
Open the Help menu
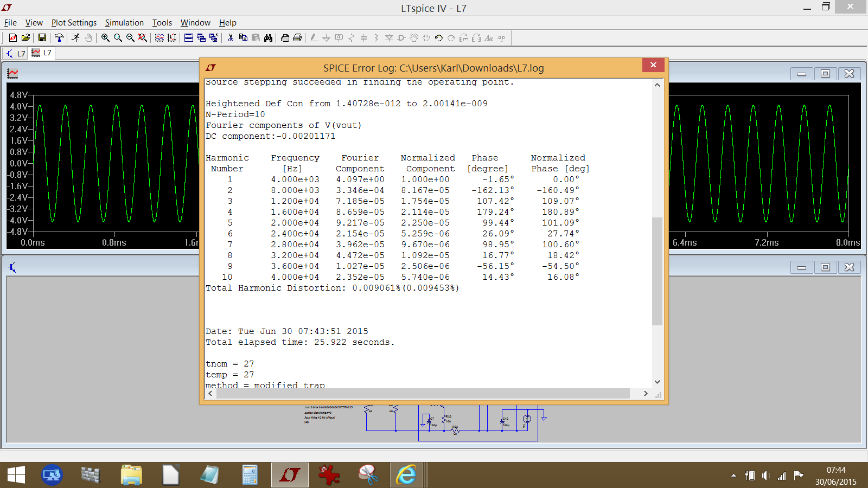tap(228, 23)
